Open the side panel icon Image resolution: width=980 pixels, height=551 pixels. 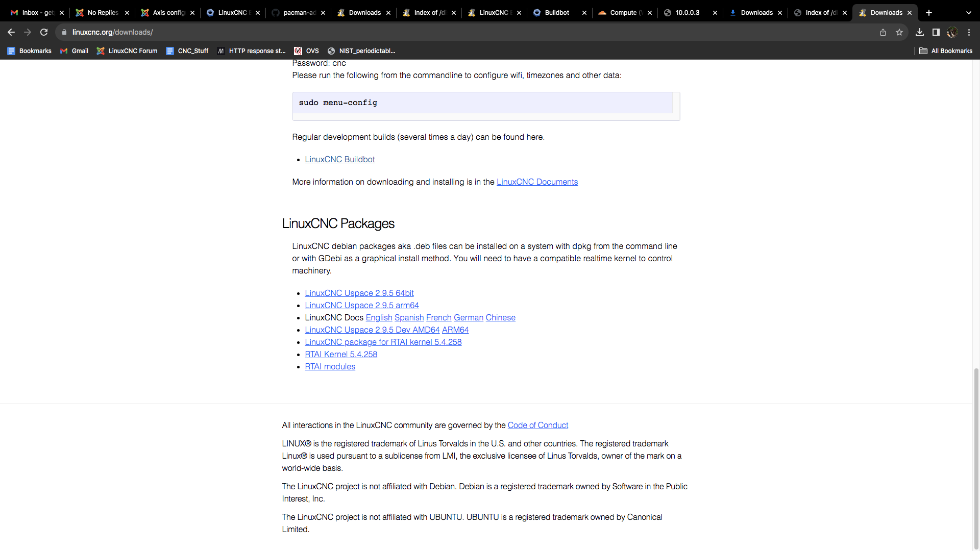coord(936,32)
